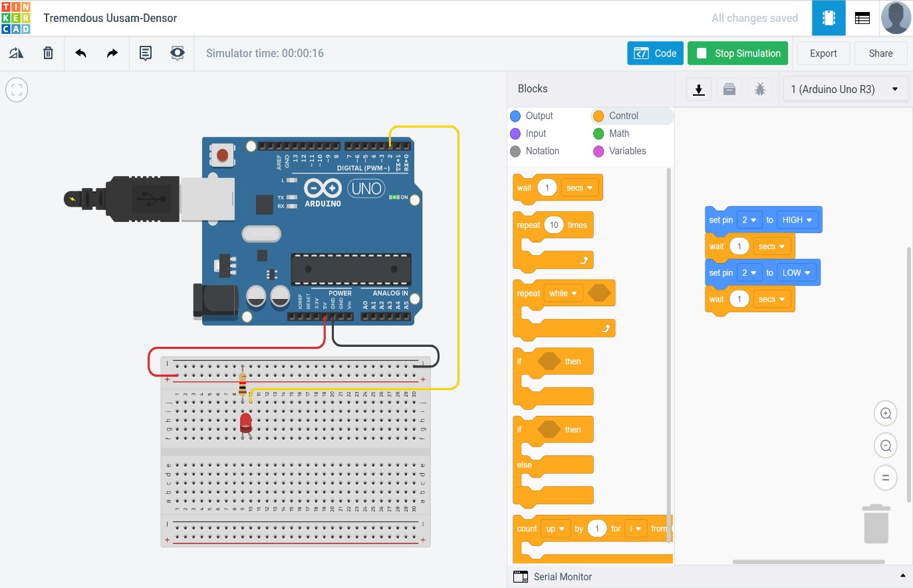Click the download code icon
Screen dimensions: 913x588
pyautogui.click(x=699, y=89)
